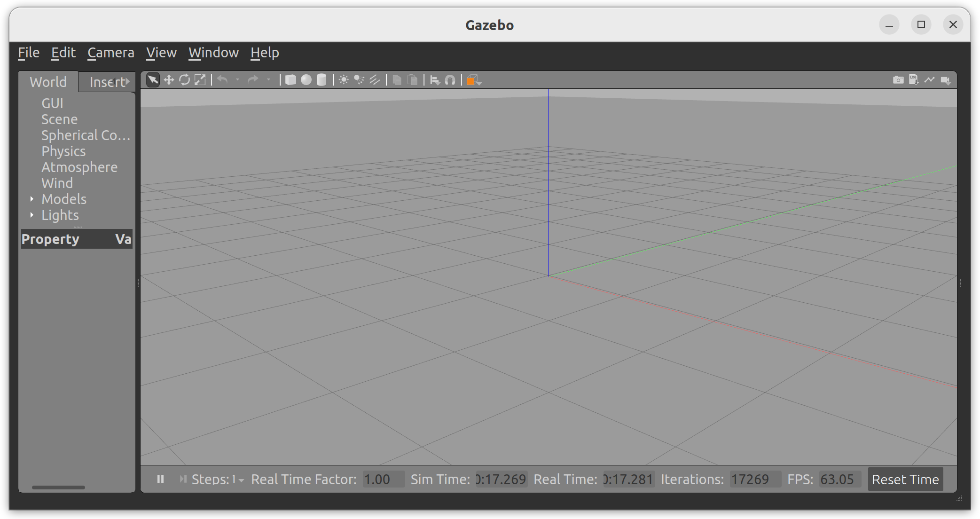Show more tabs with the tab arrow
Screen dimensions: 980x519
coord(127,81)
